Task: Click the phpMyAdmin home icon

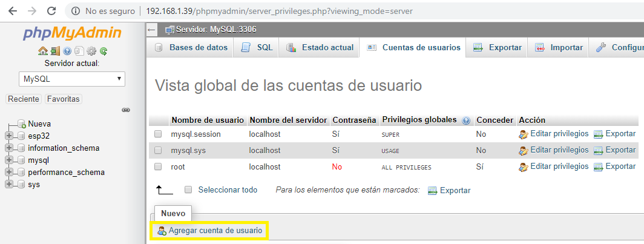Action: (x=42, y=51)
